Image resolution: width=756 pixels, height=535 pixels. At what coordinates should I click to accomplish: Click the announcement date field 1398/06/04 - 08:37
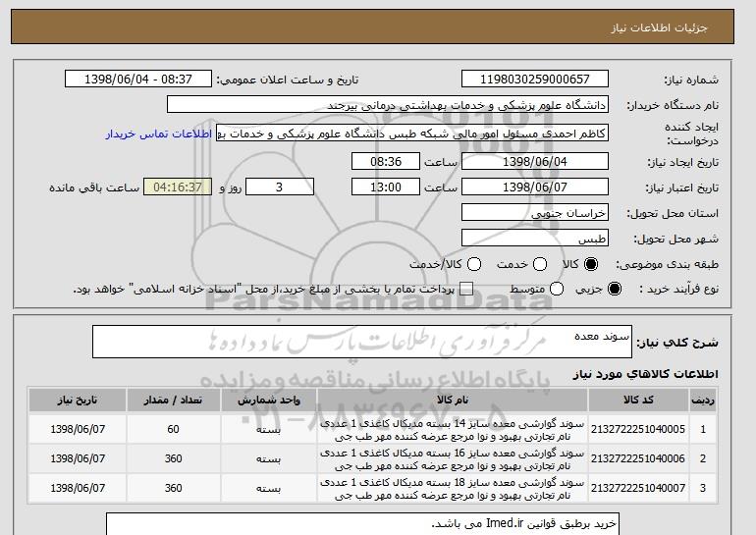click(x=137, y=80)
